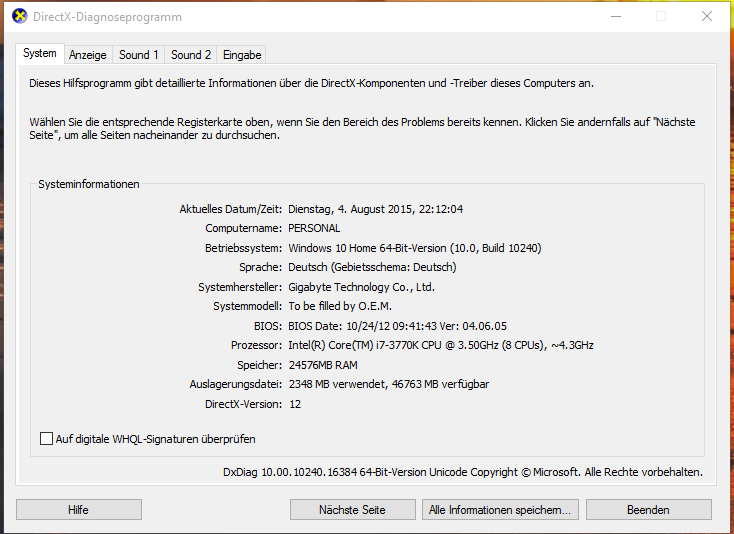Open the Eingabe tab
This screenshot has height=534, width=734.
pos(242,55)
